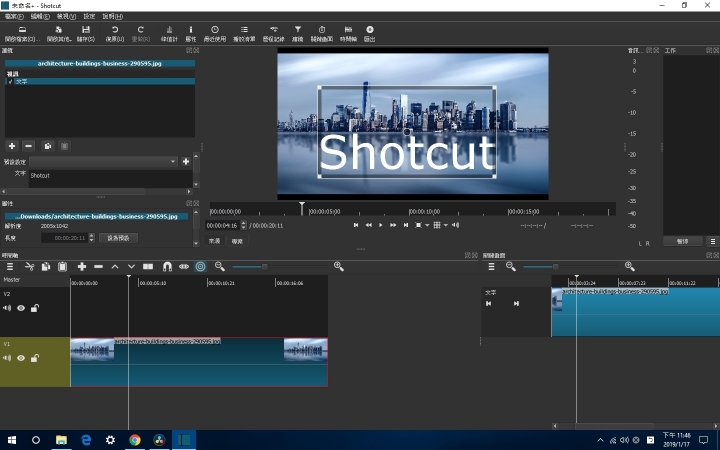Open the Help menu

click(112, 17)
